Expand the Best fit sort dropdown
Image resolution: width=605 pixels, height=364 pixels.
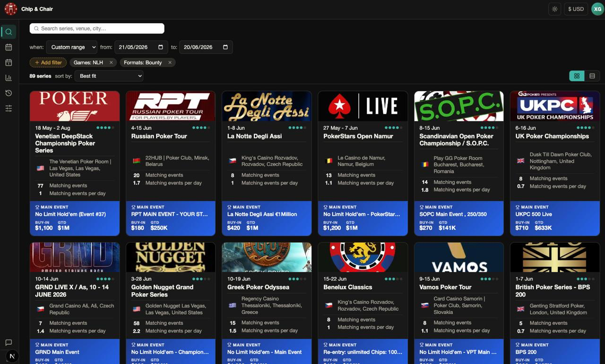click(109, 76)
